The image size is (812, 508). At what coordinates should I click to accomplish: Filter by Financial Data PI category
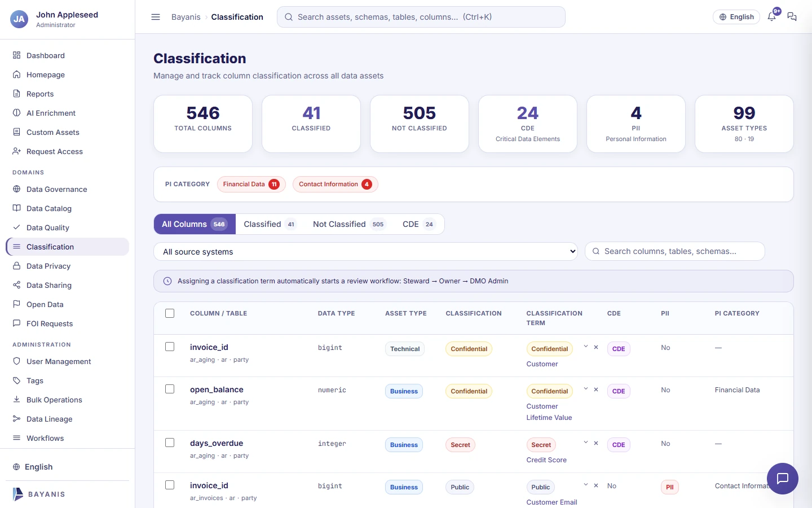[x=251, y=184]
